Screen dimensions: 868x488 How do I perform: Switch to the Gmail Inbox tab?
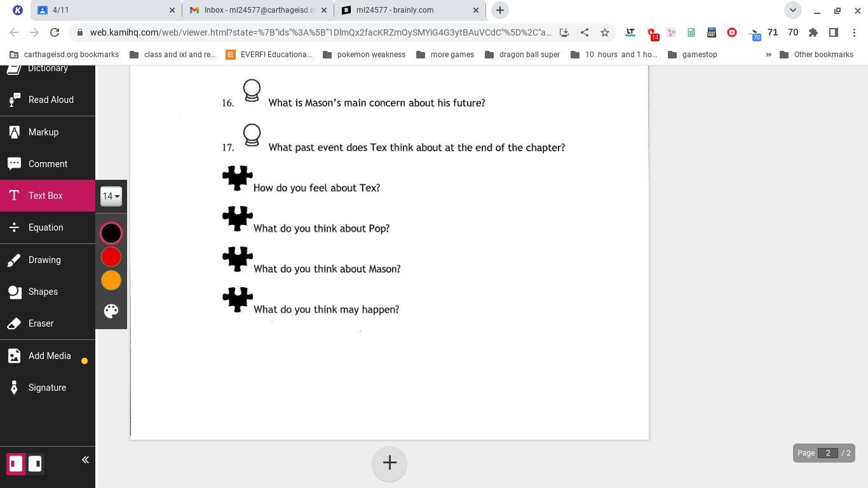pyautogui.click(x=259, y=10)
